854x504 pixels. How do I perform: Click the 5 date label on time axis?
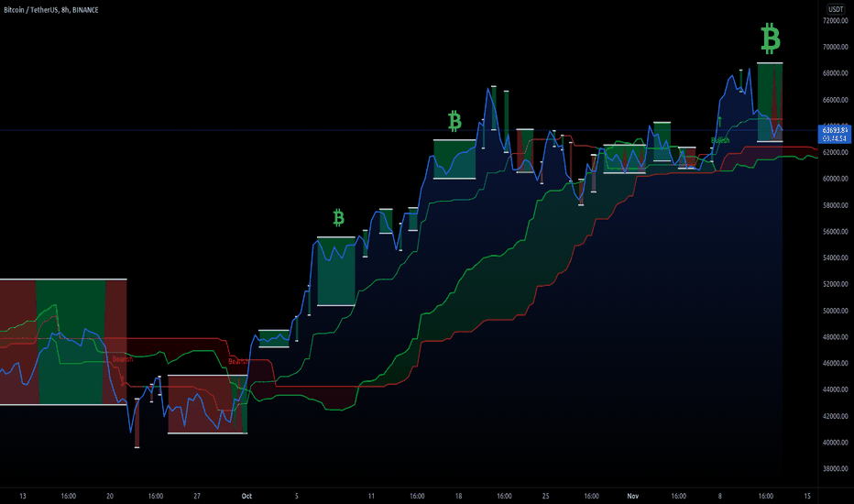[297, 496]
